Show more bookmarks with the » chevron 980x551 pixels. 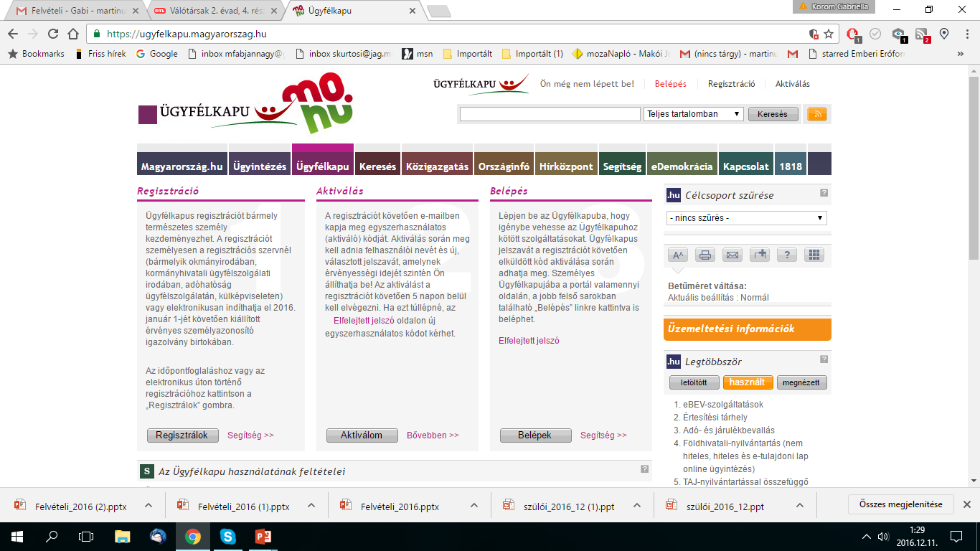[x=961, y=54]
